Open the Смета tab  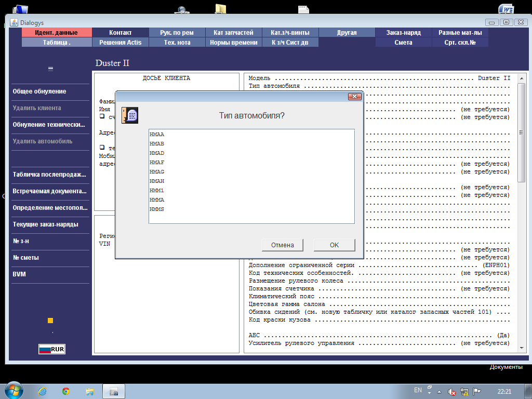[403, 43]
